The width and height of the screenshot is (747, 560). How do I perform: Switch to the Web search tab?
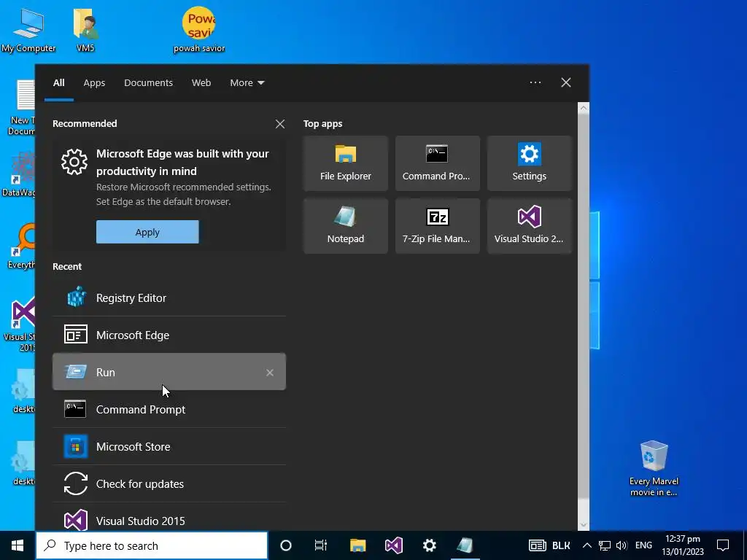[x=201, y=83]
